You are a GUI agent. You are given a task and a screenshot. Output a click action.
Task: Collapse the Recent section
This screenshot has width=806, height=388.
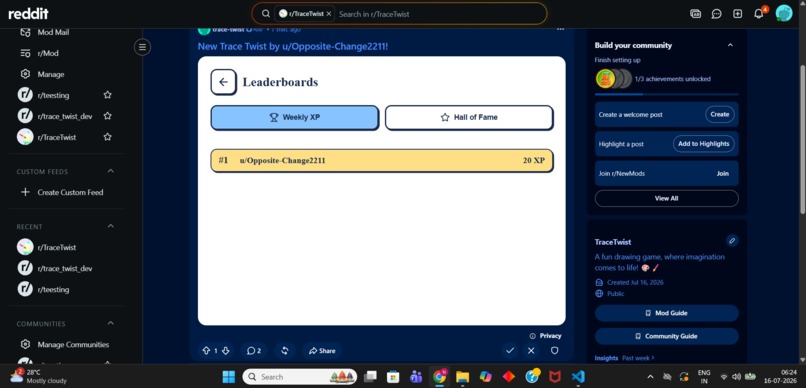pyautogui.click(x=111, y=226)
